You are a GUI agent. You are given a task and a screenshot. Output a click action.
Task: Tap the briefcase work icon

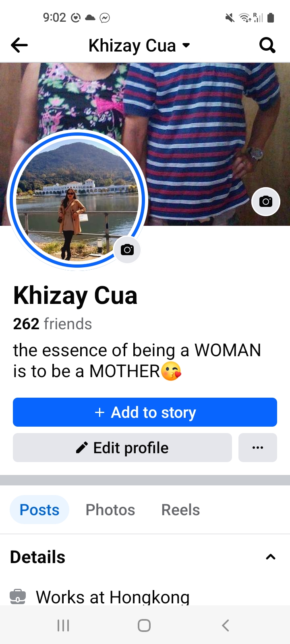18,597
